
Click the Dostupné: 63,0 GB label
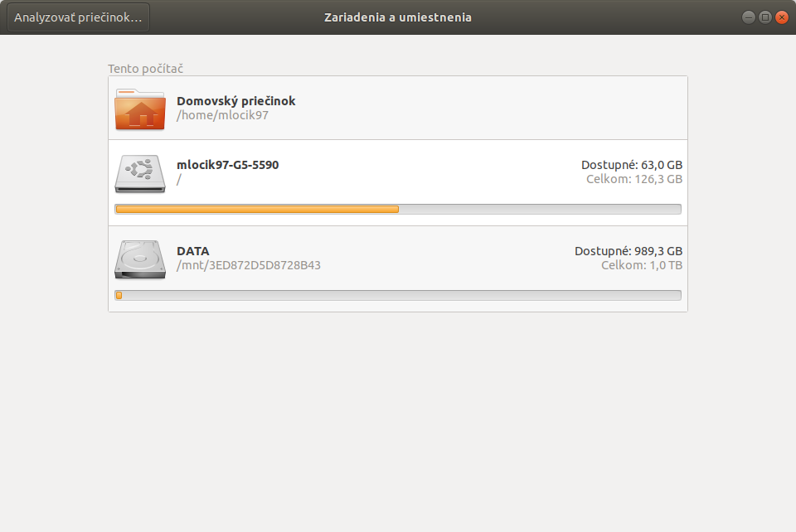coord(632,165)
